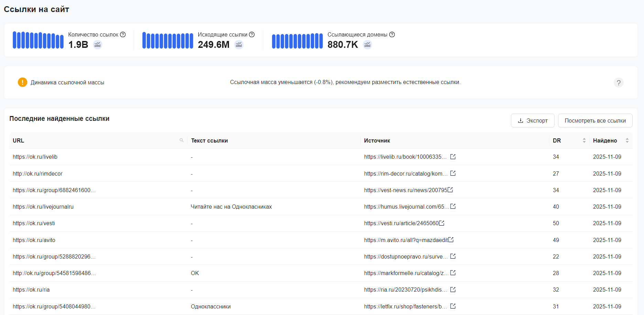
Task: Click the chart icon next to 1.9B
Action: pyautogui.click(x=98, y=45)
